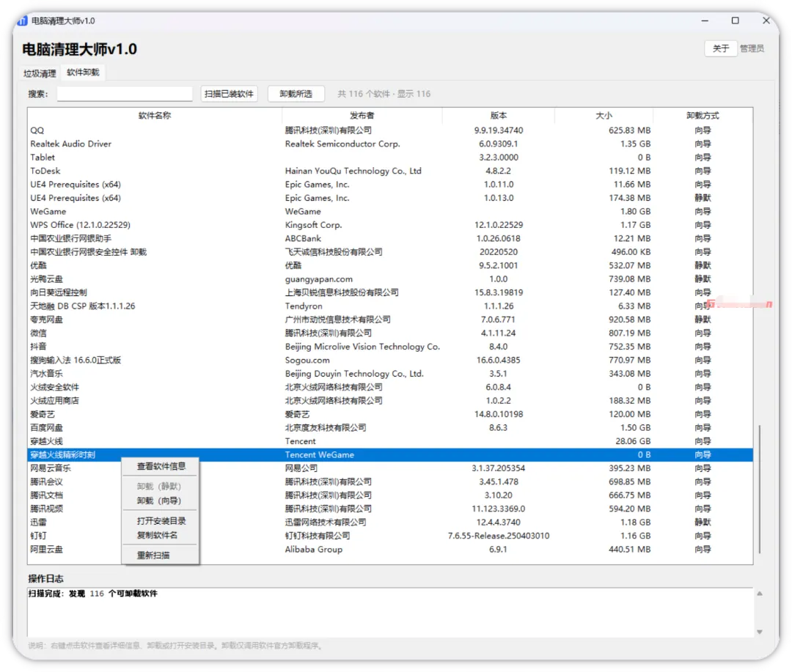Click the 28.06 GB size cell
The height and width of the screenshot is (672, 792).
[x=633, y=441]
